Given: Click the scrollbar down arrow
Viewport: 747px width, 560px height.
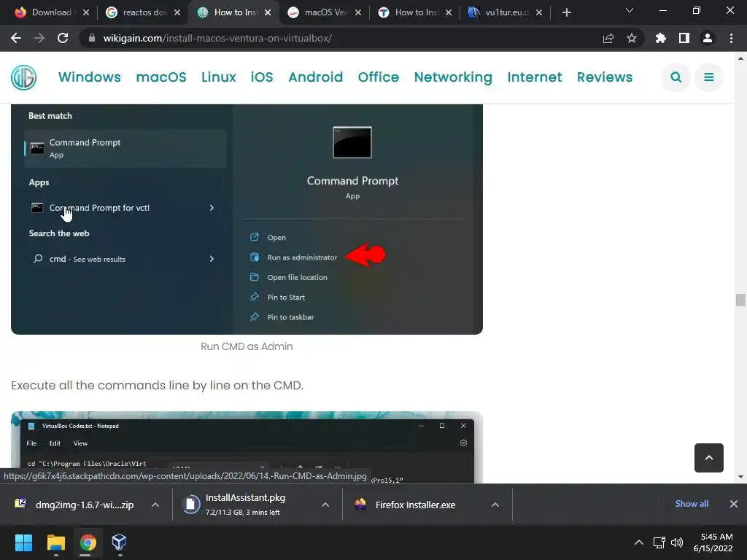Looking at the screenshot, I should pyautogui.click(x=740, y=477).
